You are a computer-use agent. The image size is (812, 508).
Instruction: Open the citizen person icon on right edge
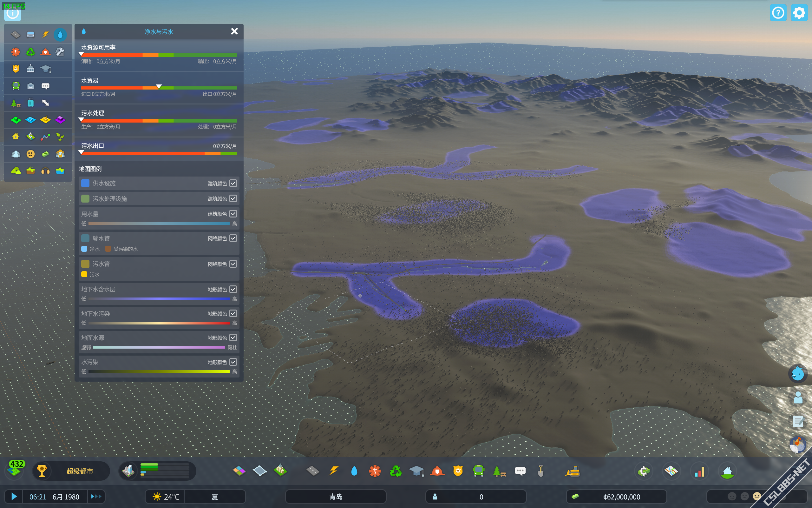coord(798,398)
